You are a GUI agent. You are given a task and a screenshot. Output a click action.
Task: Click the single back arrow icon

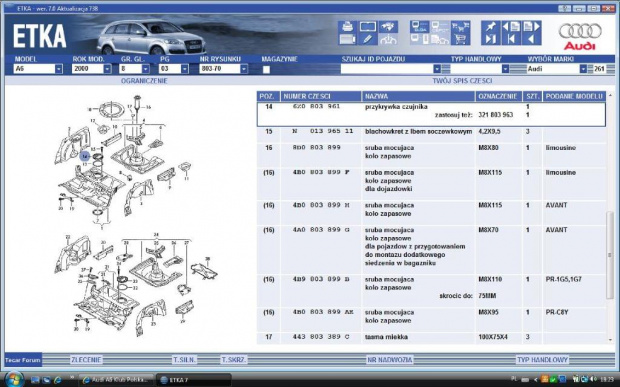tap(531, 39)
